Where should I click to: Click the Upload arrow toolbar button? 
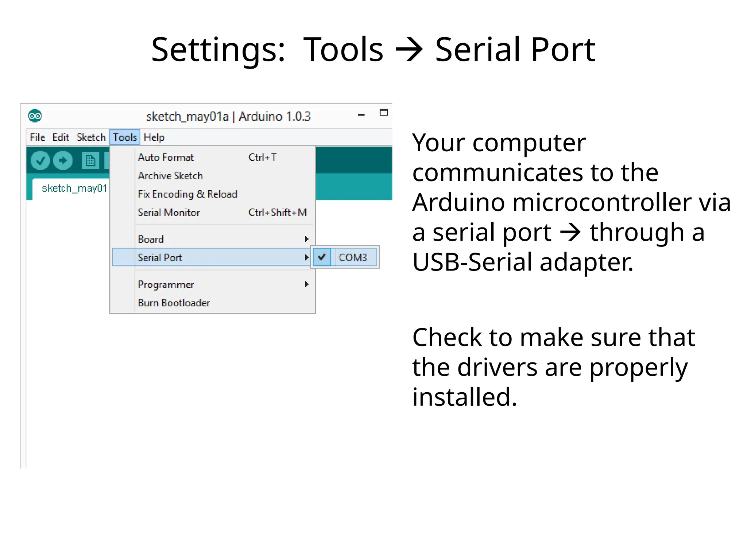(63, 160)
